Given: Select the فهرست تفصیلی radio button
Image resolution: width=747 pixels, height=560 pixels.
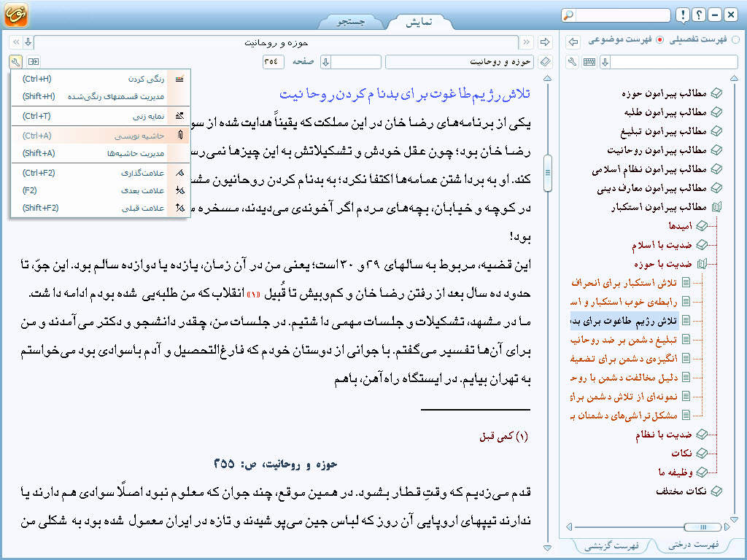Looking at the screenshot, I should tap(735, 40).
